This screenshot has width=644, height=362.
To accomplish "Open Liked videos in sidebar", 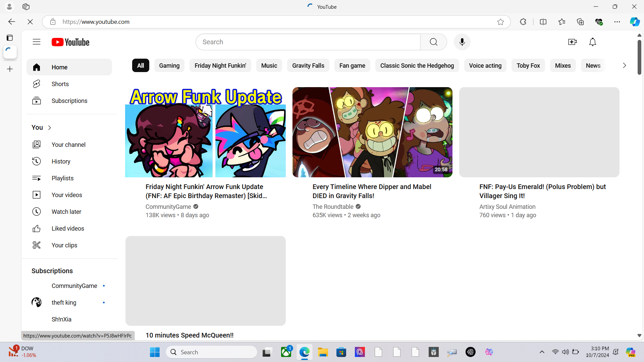I will [68, 229].
